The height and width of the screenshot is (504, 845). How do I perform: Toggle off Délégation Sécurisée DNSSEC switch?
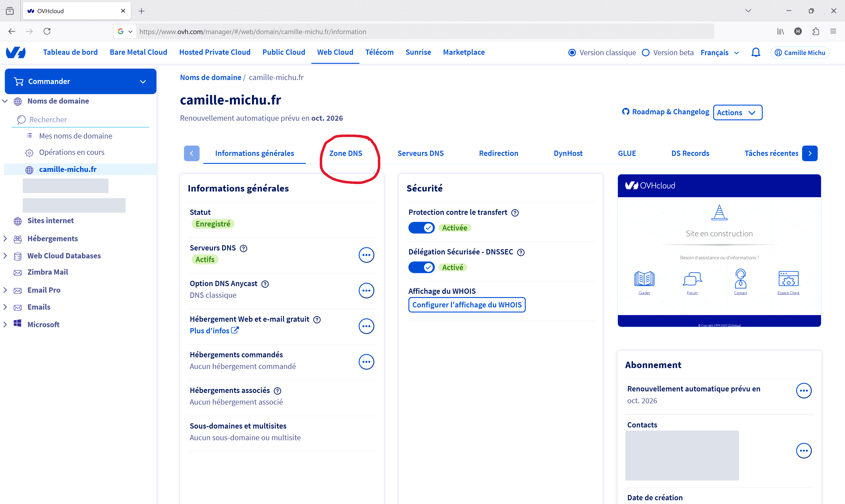421,267
